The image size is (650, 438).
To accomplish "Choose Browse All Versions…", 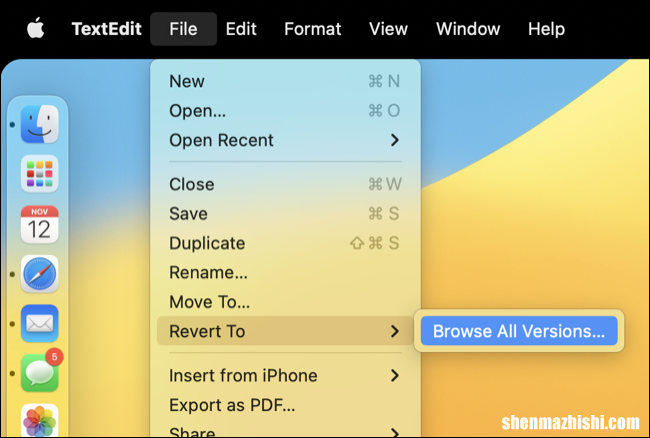I will (x=519, y=331).
